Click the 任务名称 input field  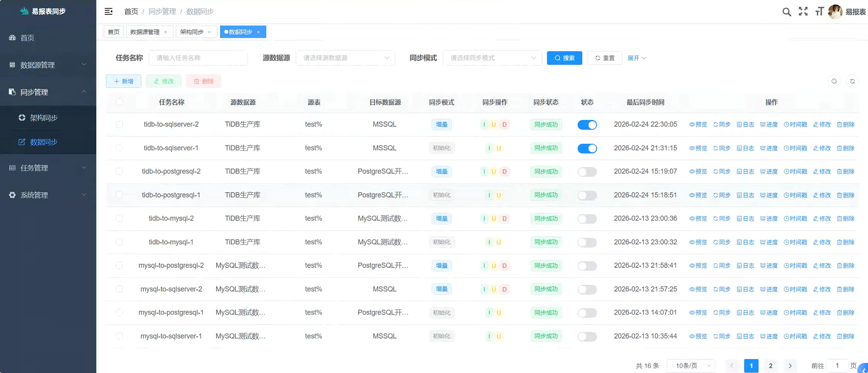[x=198, y=58]
